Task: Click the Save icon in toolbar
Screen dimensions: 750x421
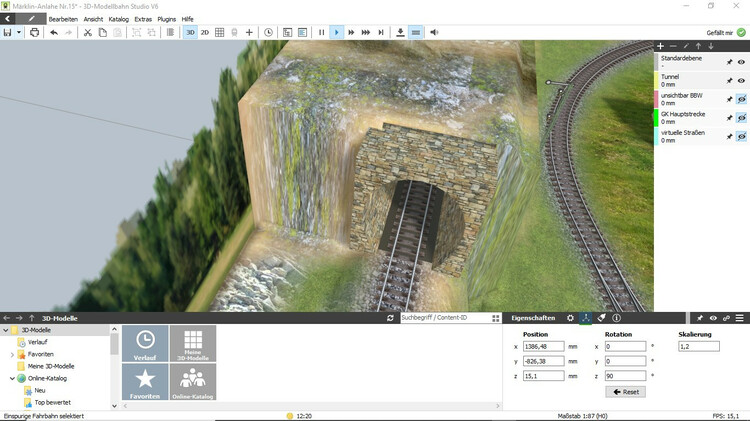Action: click(8, 32)
